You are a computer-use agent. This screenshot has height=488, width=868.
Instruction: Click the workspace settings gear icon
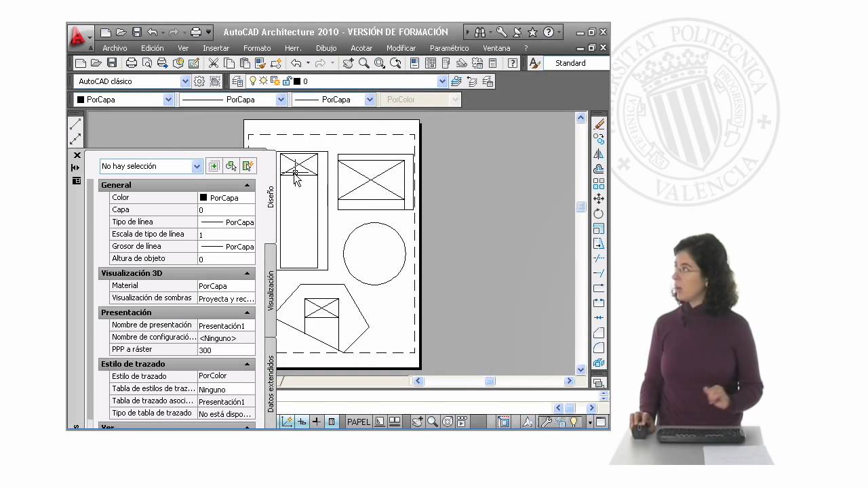(199, 81)
